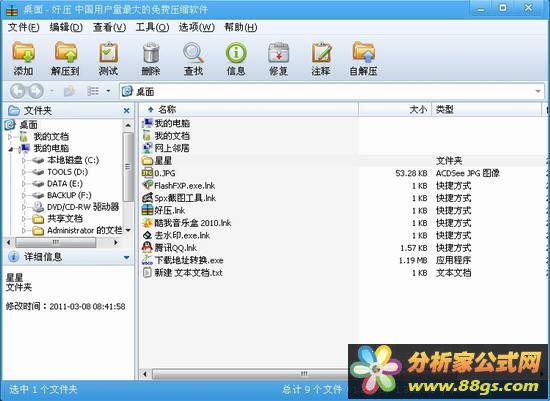Open the view mode dropdown arrow
550x401 pixels.
(x=108, y=92)
